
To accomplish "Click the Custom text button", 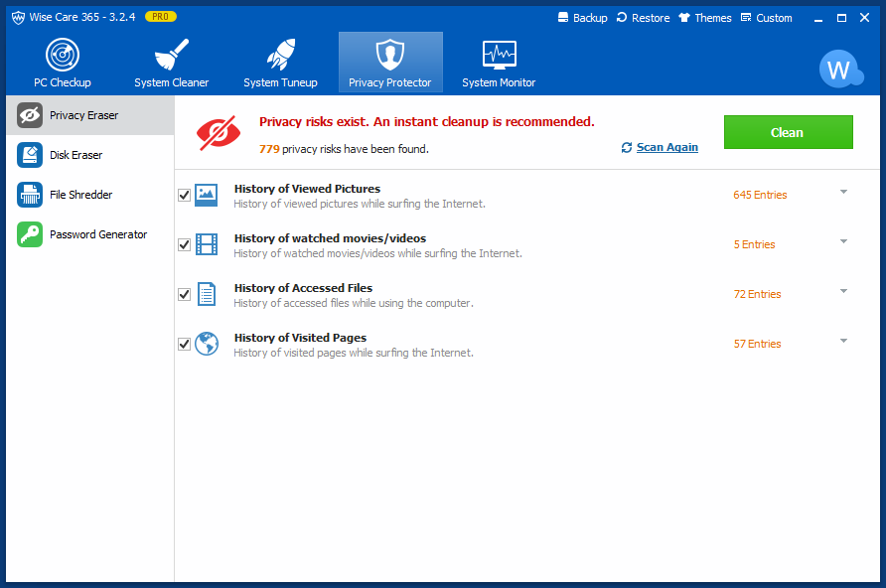I will [774, 18].
